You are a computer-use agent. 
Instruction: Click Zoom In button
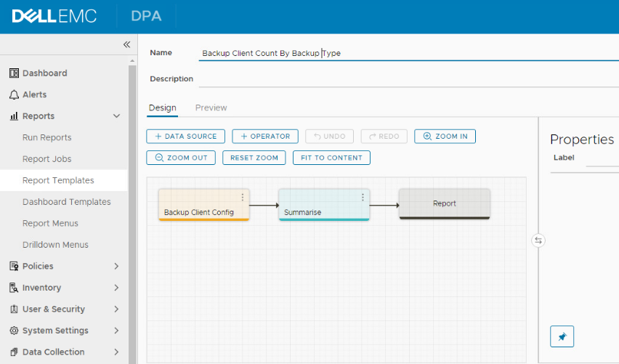pyautogui.click(x=445, y=136)
